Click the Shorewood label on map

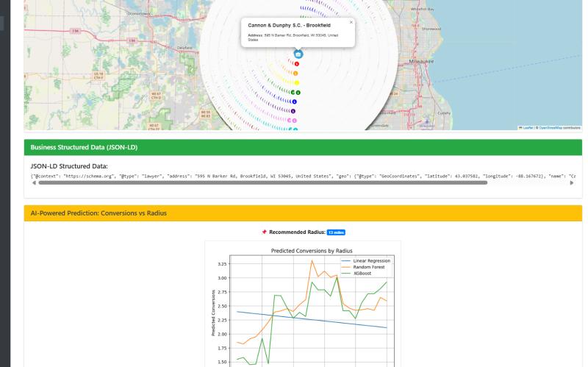[431, 29]
